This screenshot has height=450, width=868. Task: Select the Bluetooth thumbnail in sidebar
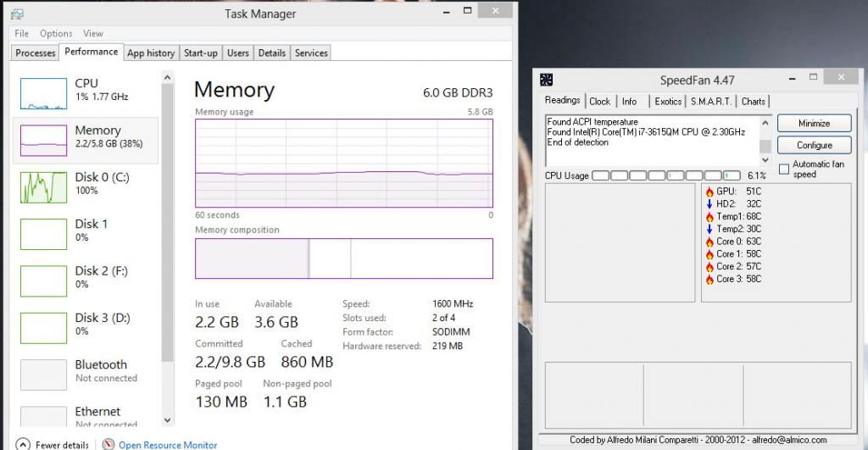click(x=43, y=375)
